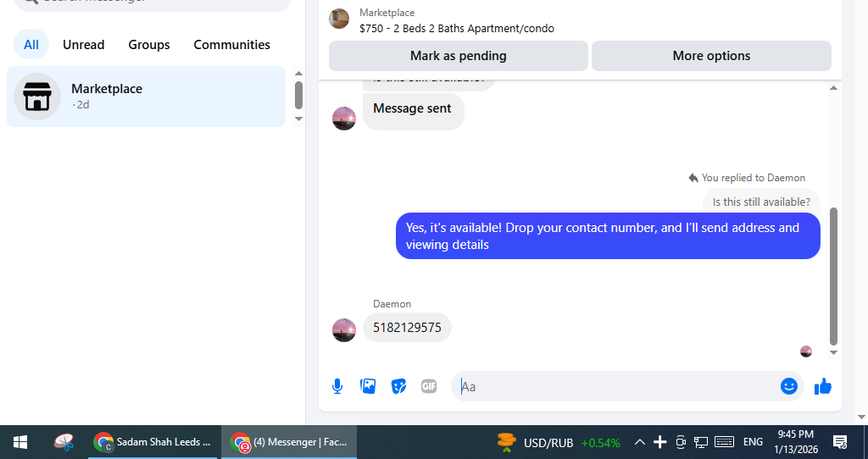The height and width of the screenshot is (459, 868).
Task: Open Windows Start menu
Action: (x=20, y=442)
